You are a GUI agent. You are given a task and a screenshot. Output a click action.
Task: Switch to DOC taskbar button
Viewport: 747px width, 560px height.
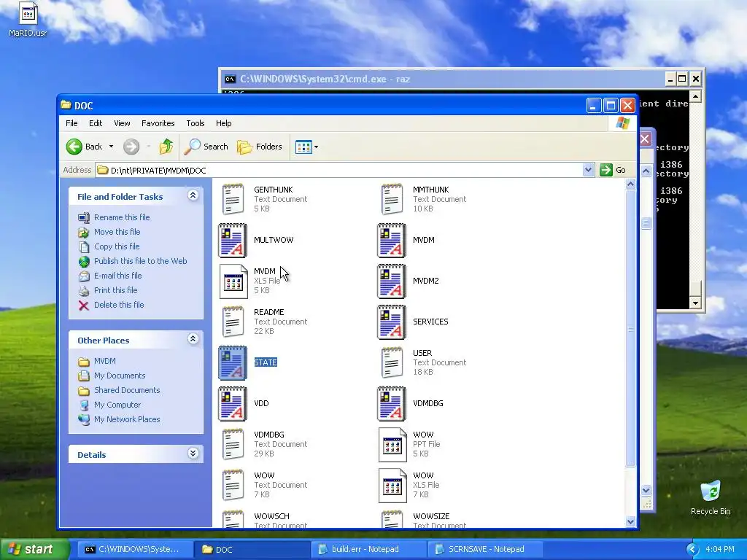(252, 549)
